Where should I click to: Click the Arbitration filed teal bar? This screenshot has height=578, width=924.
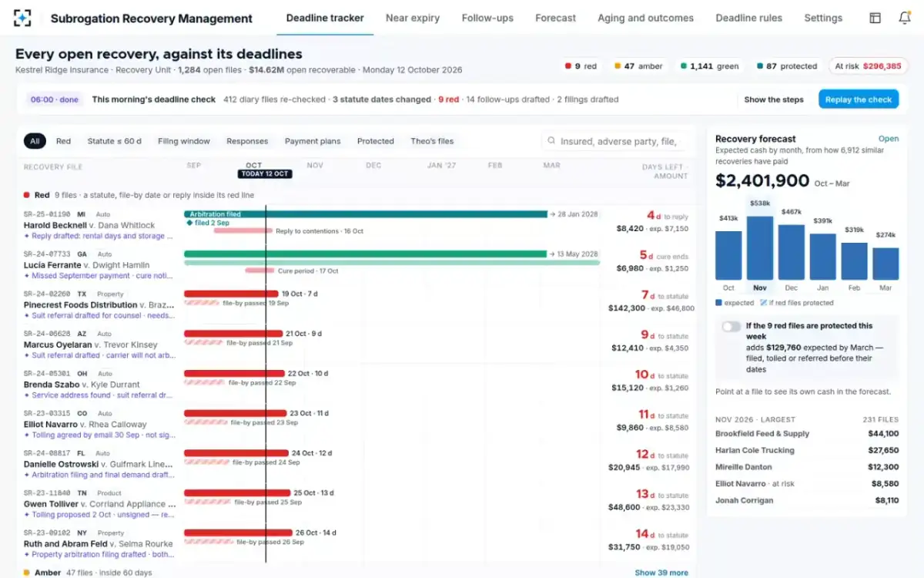[x=366, y=213]
